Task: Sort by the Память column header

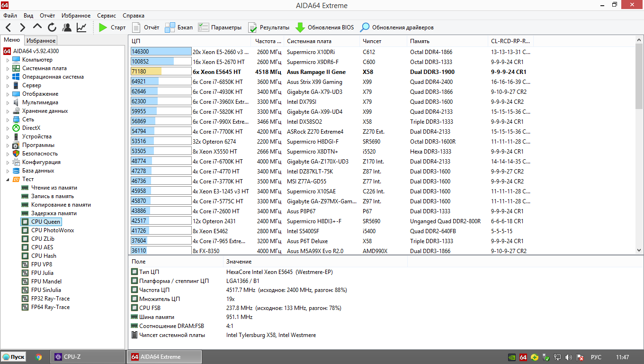Action: pyautogui.click(x=447, y=41)
